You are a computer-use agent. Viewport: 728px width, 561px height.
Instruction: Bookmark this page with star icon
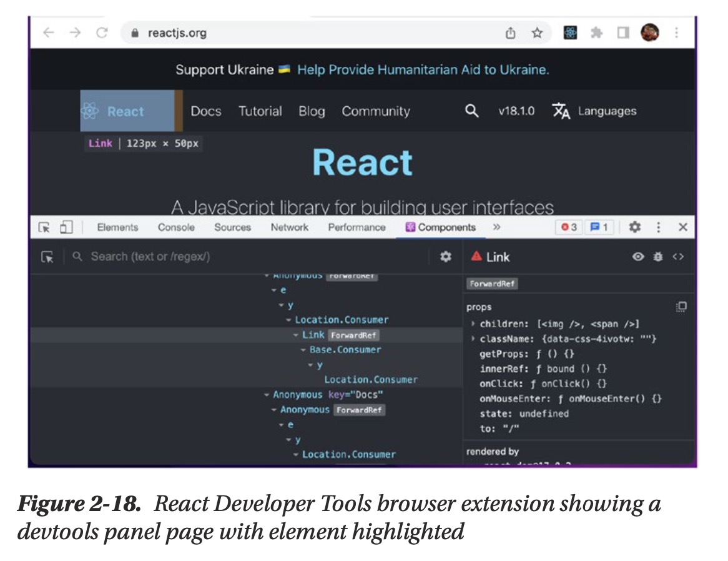pos(537,33)
